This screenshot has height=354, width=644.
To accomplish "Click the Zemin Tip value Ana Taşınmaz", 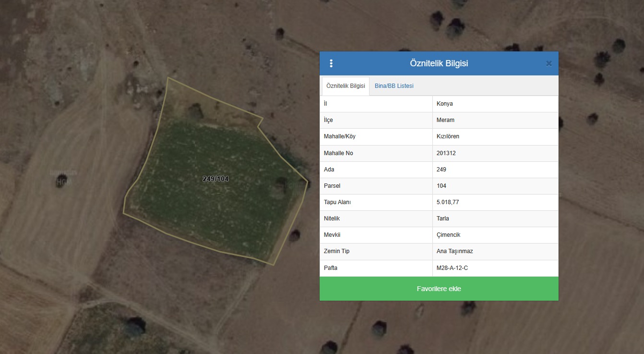I will pos(454,251).
